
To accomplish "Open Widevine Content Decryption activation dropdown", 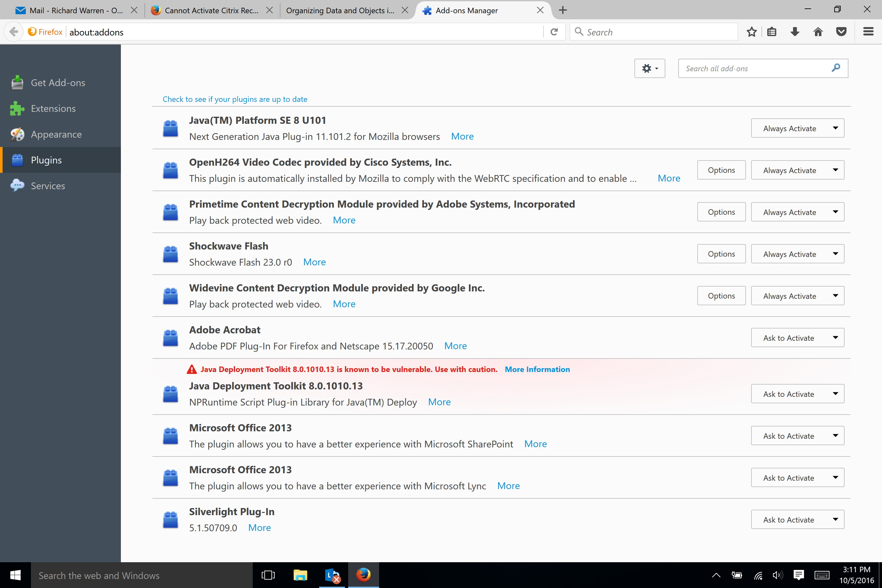I will pyautogui.click(x=798, y=296).
